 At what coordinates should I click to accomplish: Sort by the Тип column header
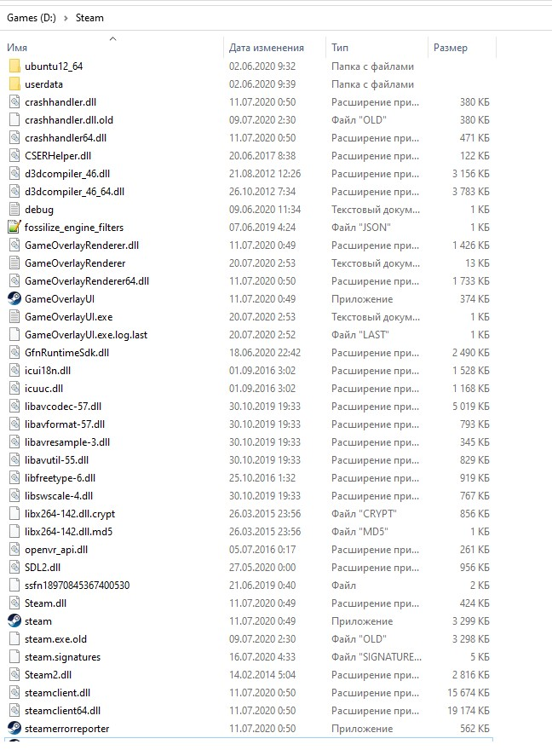pyautogui.click(x=340, y=48)
